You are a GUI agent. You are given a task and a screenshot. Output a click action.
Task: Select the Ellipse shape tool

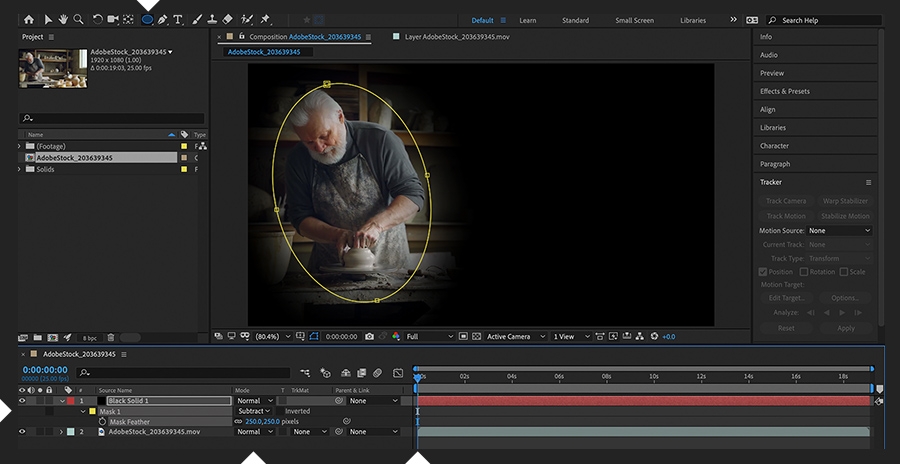point(147,19)
